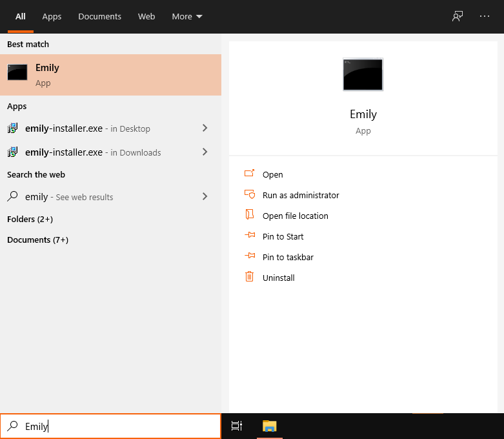Open Task View on the taskbar
Screen dimensions: 504x439
tap(237, 426)
